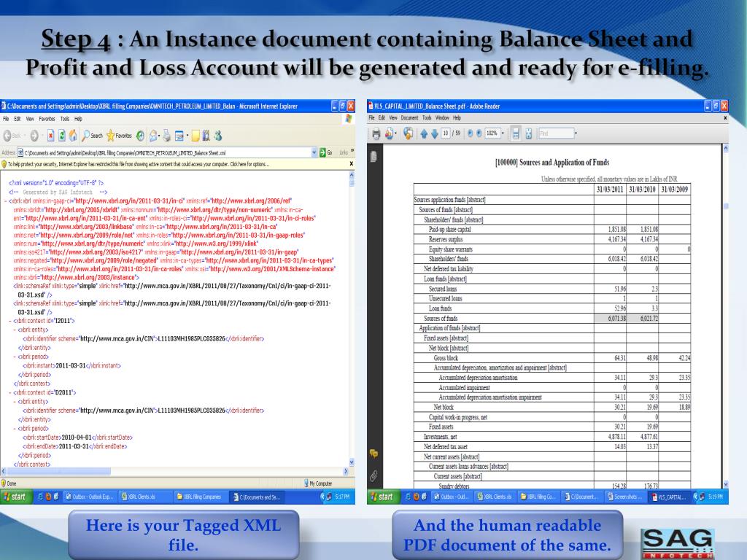This screenshot has height=560, width=747.
Task: Click the page number field in Adobe Reader
Action: (x=446, y=133)
